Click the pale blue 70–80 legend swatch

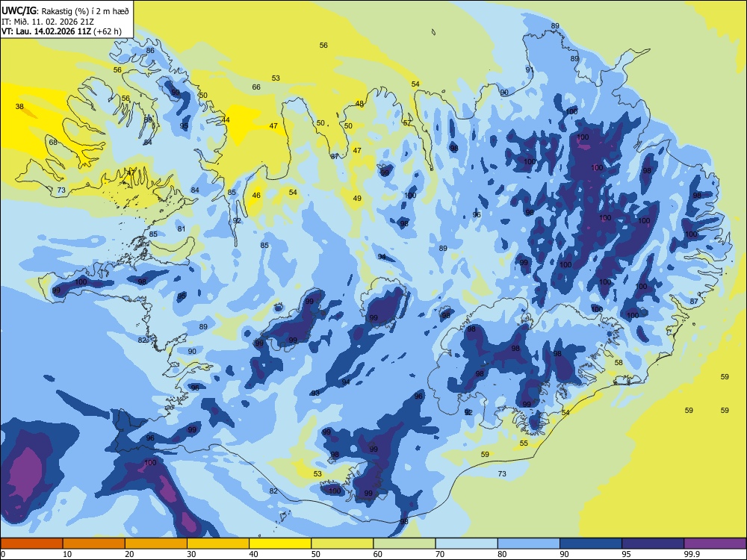[466, 544]
